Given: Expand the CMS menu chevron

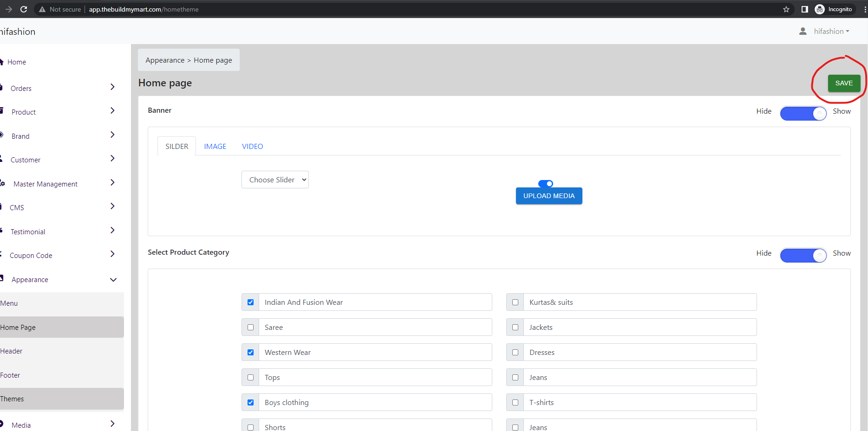Looking at the screenshot, I should pos(112,206).
